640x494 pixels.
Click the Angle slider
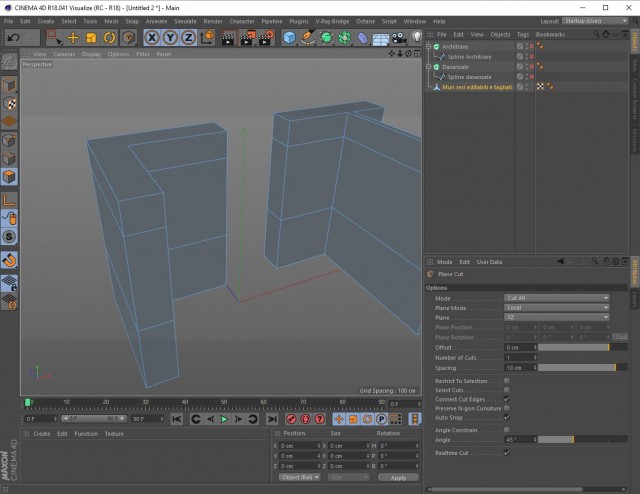582,440
